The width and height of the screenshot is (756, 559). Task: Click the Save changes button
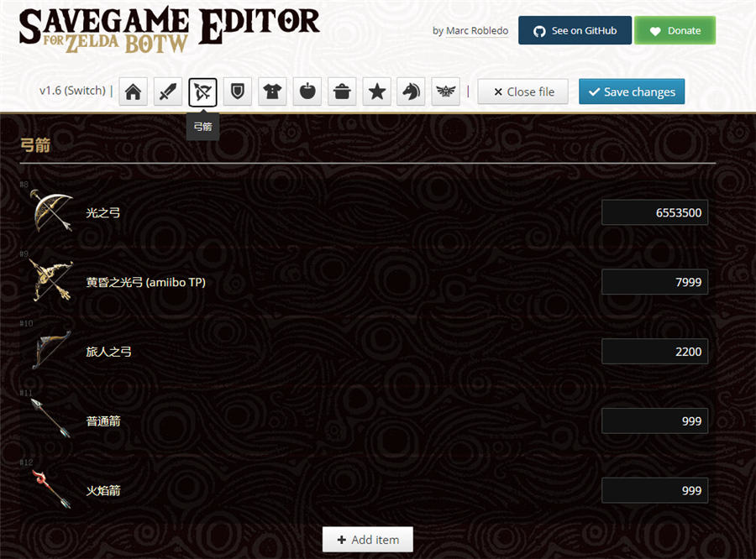[632, 91]
